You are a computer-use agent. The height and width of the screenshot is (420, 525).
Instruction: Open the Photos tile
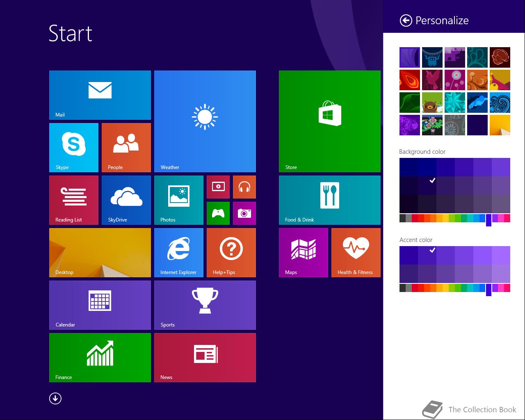pyautogui.click(x=179, y=200)
